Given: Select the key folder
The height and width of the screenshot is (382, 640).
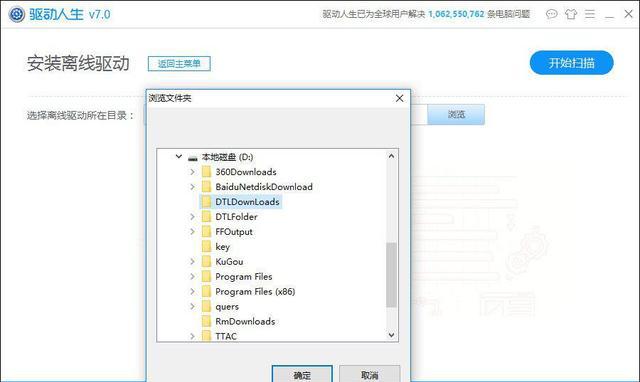Looking at the screenshot, I should pyautogui.click(x=222, y=247).
